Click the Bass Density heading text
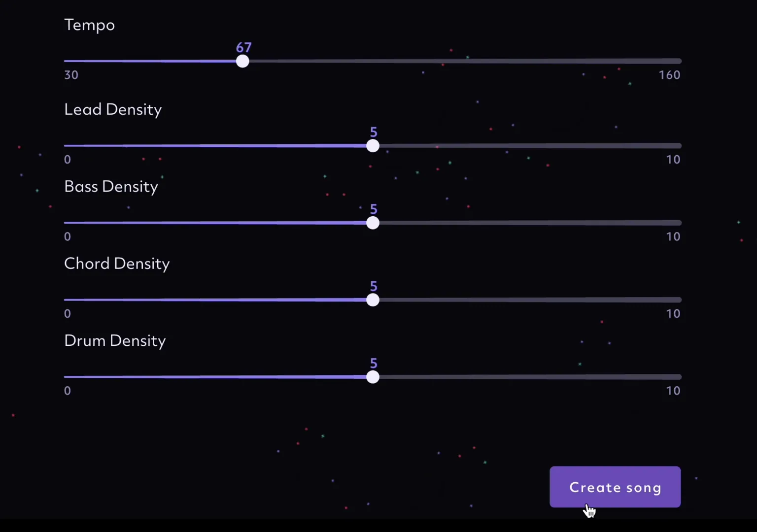This screenshot has width=757, height=532. point(111,187)
